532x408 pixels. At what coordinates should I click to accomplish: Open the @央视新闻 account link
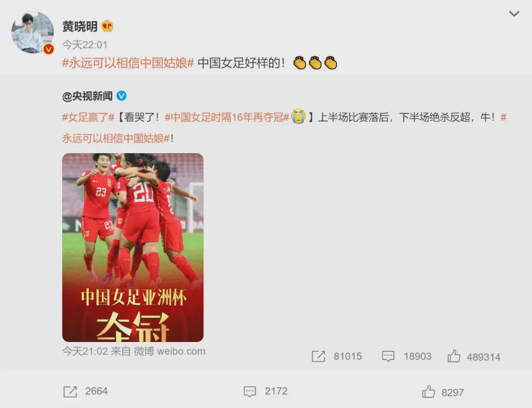click(x=87, y=96)
